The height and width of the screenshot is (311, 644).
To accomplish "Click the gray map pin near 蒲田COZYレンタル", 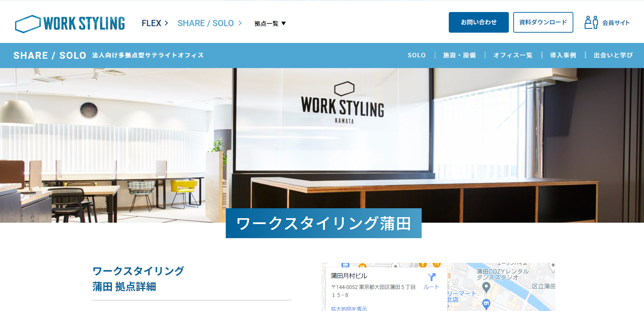I will [486, 287].
